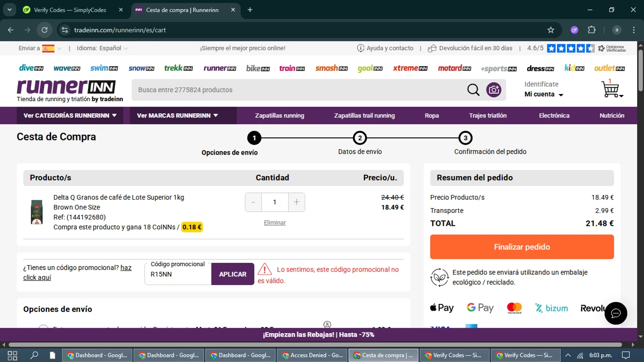Image resolution: width=644 pixels, height=362 pixels.
Task: Click the Rebajas Hasta -75% banner
Action: [x=318, y=335]
